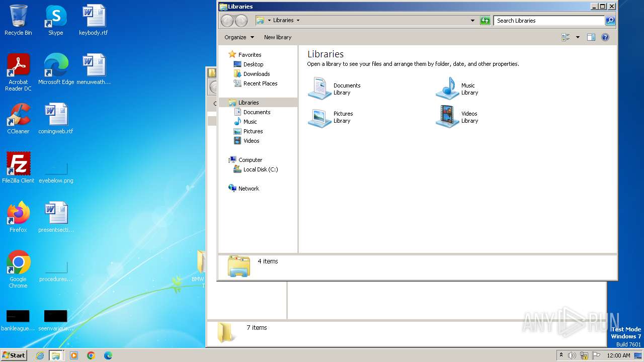Image resolution: width=644 pixels, height=362 pixels.
Task: Open the Recycle Bin desktop icon
Action: click(x=18, y=20)
